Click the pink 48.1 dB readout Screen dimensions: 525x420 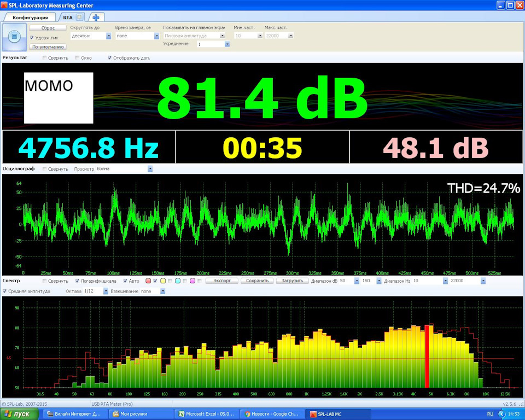436,148
